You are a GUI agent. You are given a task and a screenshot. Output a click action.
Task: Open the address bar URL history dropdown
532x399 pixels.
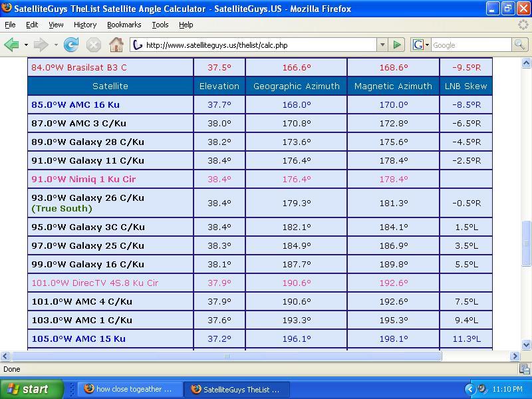382,45
